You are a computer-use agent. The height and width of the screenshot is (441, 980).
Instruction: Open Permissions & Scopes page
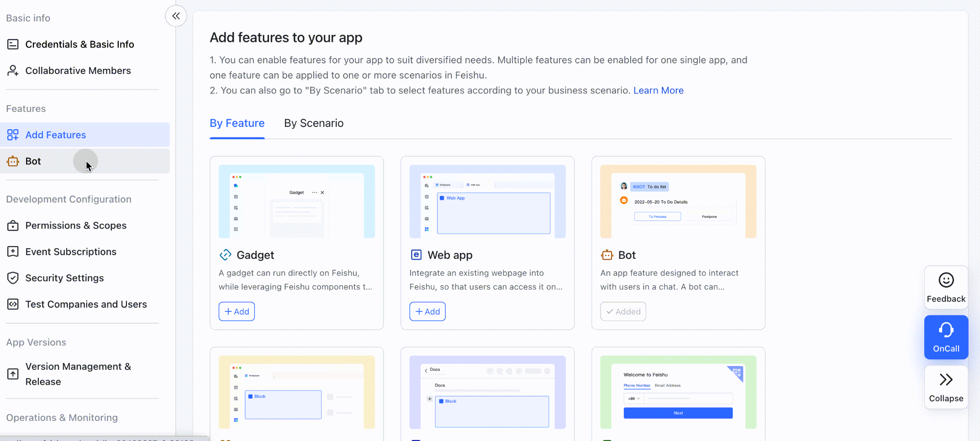pos(85,226)
